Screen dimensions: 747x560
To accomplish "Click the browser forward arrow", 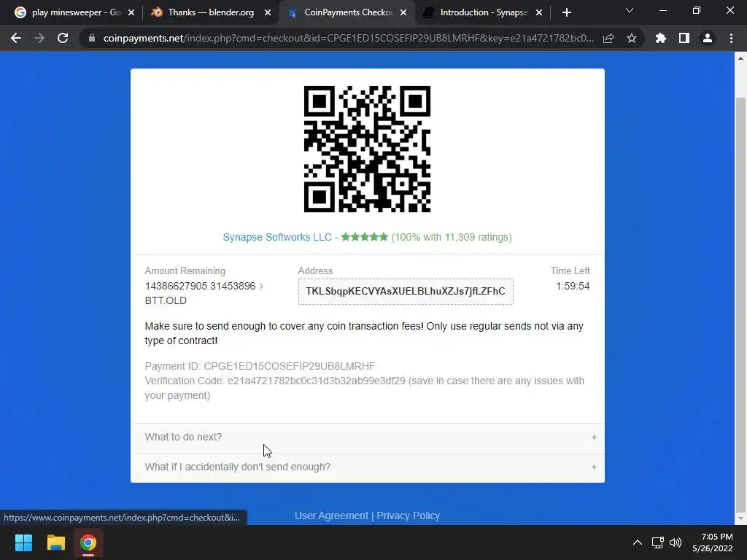I will coord(39,38).
